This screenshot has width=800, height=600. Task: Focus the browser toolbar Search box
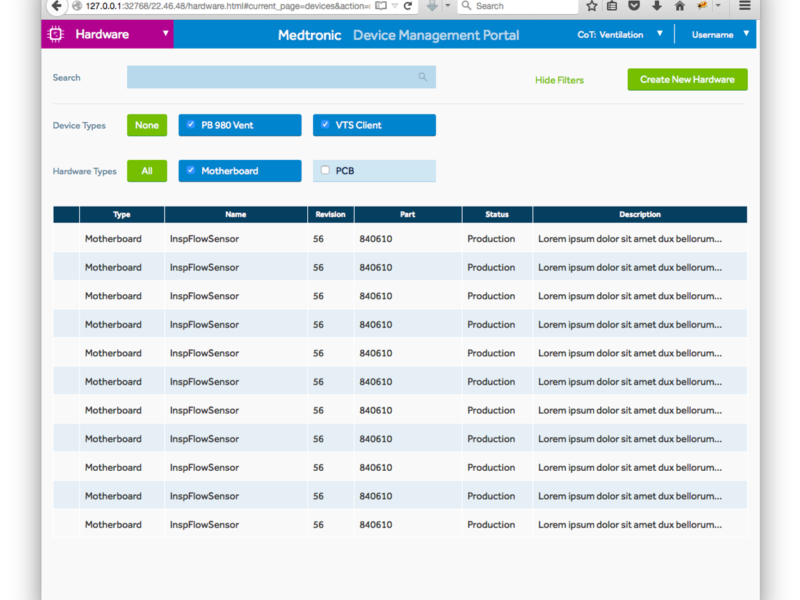click(518, 6)
